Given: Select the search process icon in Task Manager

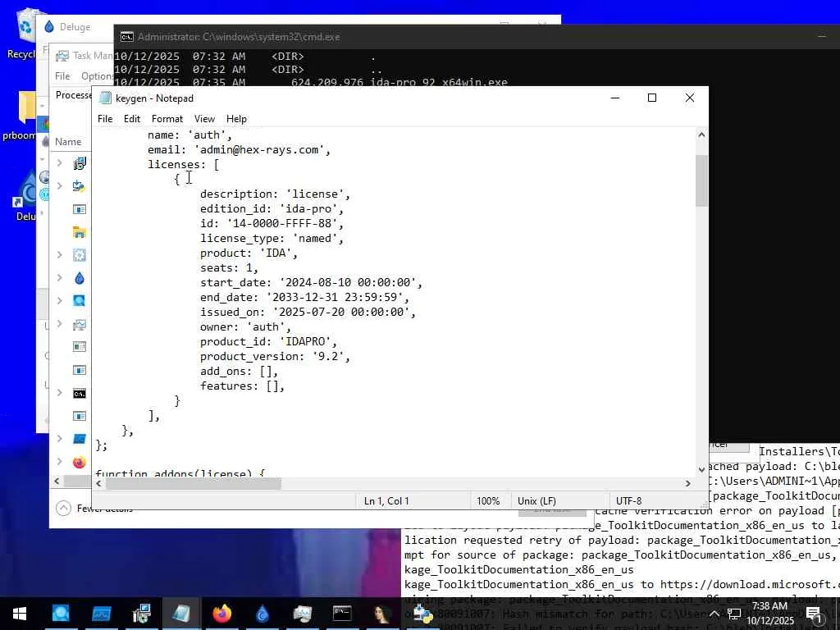Looking at the screenshot, I should [x=80, y=300].
